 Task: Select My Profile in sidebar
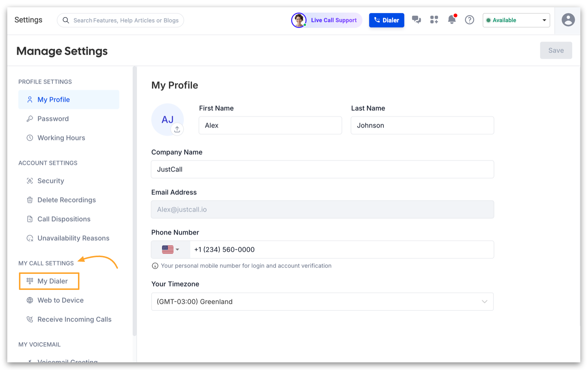click(69, 99)
